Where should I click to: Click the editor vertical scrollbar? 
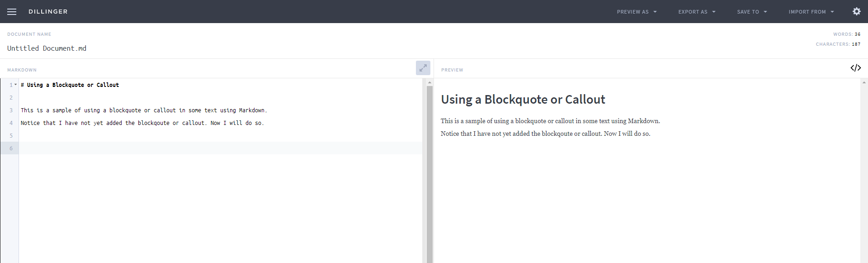pos(429,174)
